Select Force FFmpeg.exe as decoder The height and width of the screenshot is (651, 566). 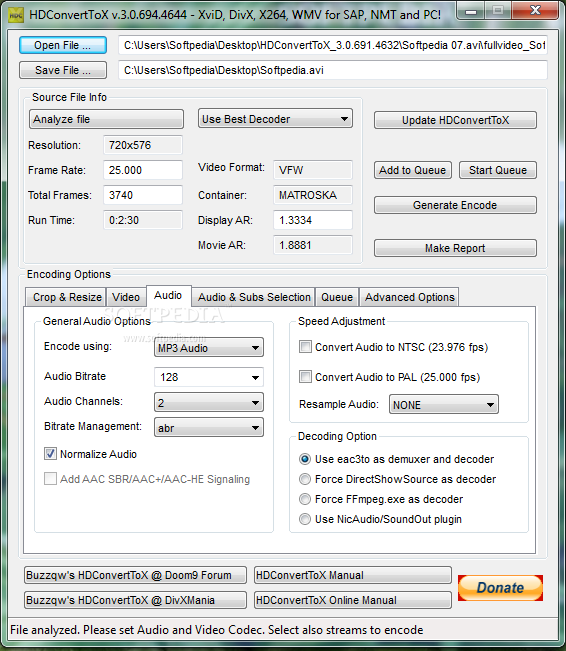click(305, 499)
